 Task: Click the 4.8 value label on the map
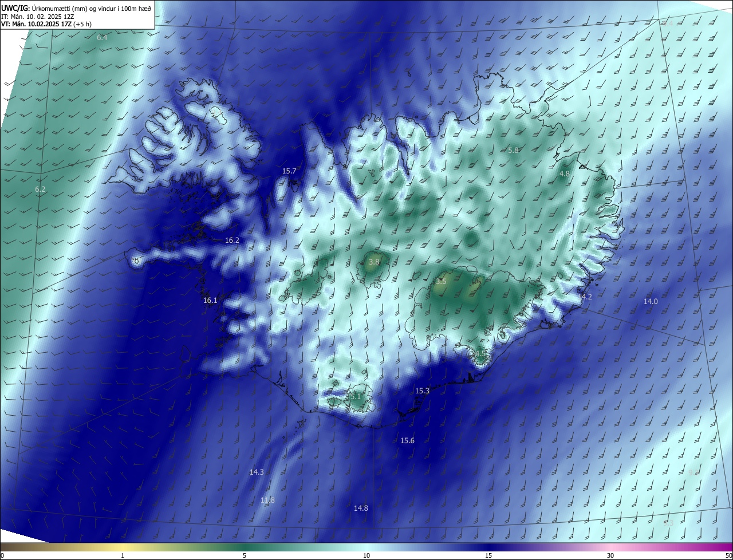click(x=565, y=173)
